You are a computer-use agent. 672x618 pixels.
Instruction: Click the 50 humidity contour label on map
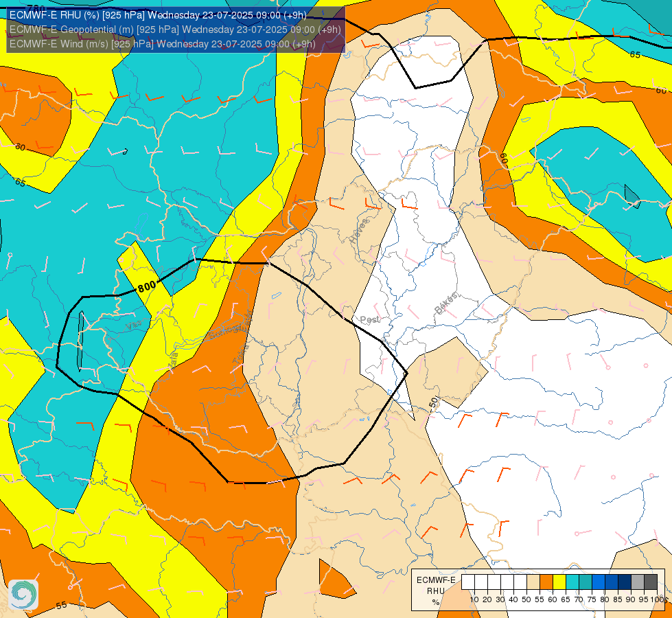434,402
